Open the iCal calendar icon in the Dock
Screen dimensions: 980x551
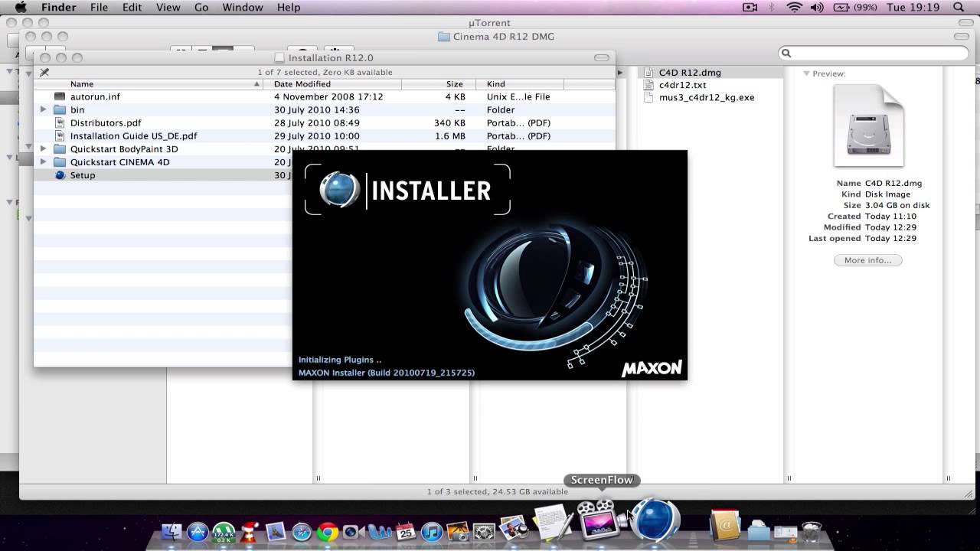406,531
